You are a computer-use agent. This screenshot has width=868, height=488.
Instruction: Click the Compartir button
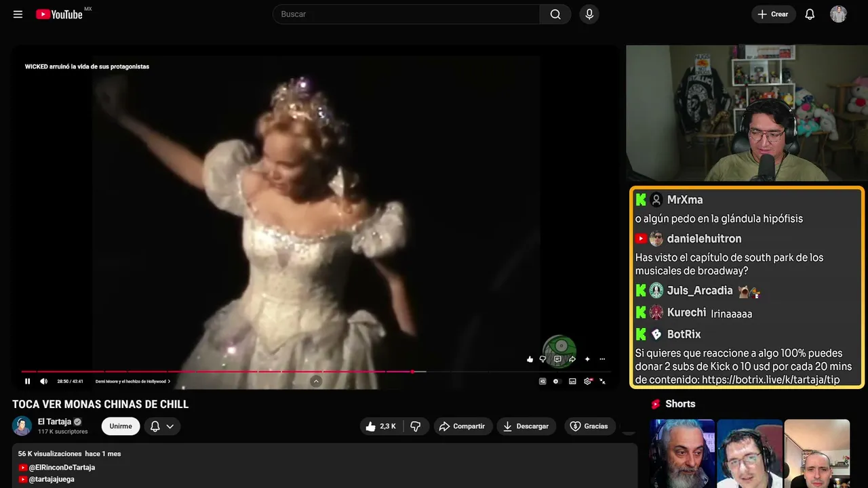coord(463,426)
